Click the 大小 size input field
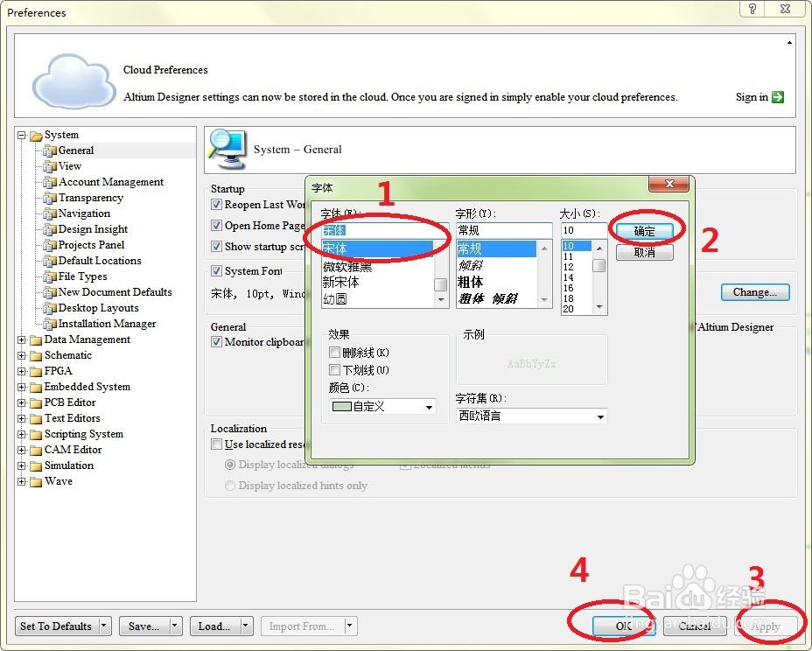Screen dimensions: 812x651 [x=584, y=230]
